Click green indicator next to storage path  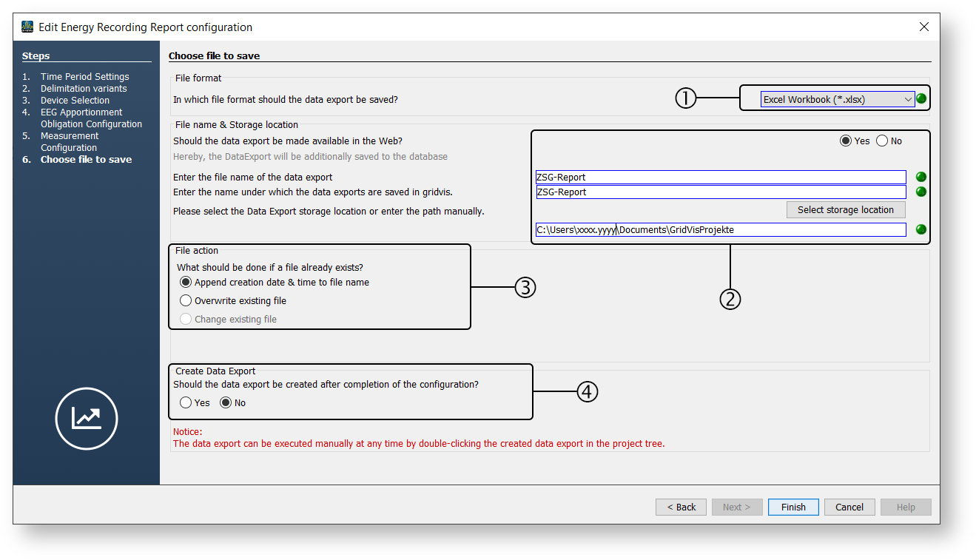pyautogui.click(x=921, y=229)
